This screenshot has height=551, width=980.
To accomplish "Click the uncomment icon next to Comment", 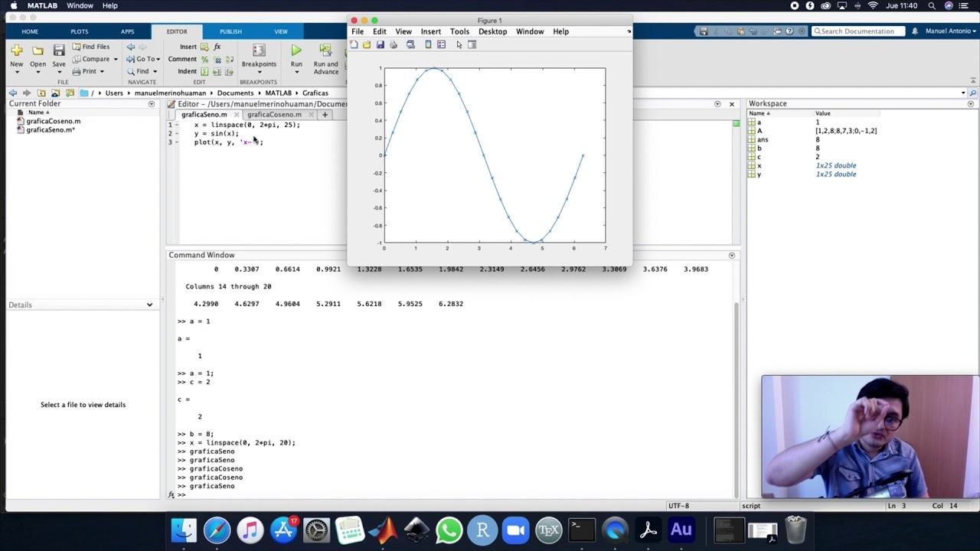I will 217,59.
